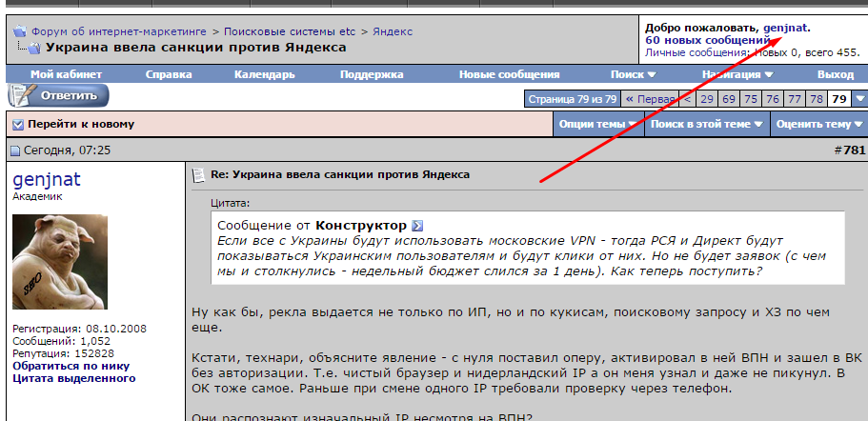Click the thread folder icon beside the title
This screenshot has width=868, height=421.
point(30,48)
